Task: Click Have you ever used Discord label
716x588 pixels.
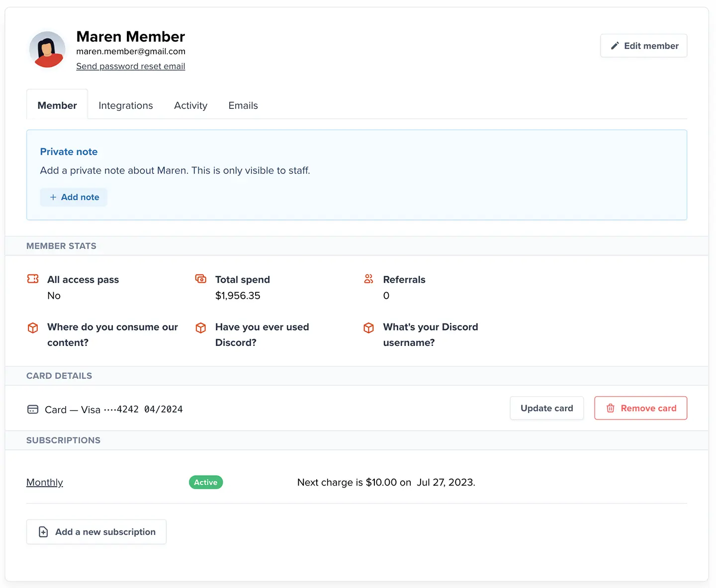Action: [262, 335]
